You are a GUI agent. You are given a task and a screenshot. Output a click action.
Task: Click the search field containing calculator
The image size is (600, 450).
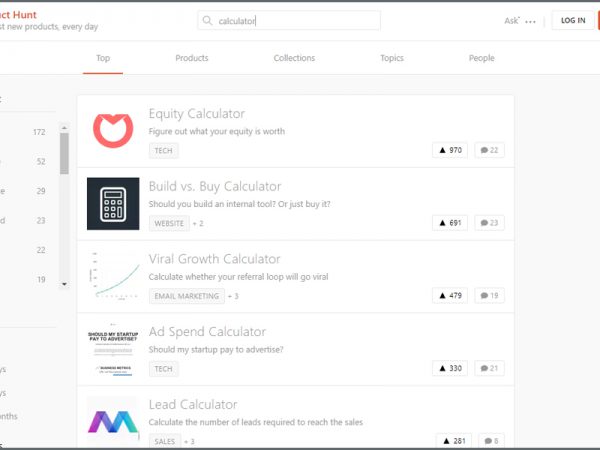tap(300, 21)
